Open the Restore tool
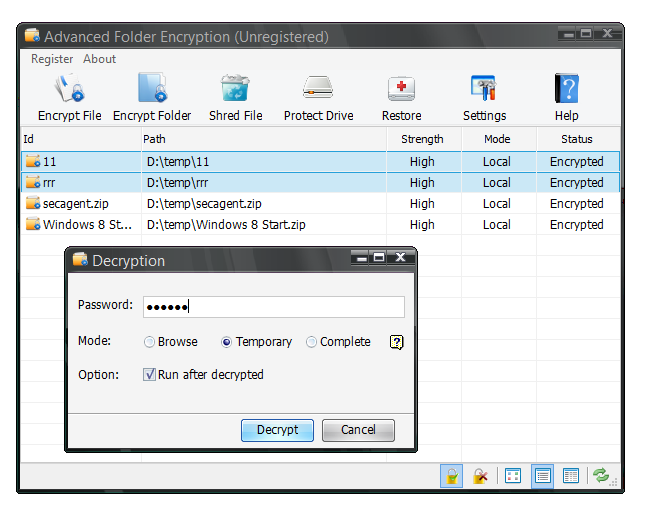The width and height of the screenshot is (645, 520). pyautogui.click(x=401, y=98)
